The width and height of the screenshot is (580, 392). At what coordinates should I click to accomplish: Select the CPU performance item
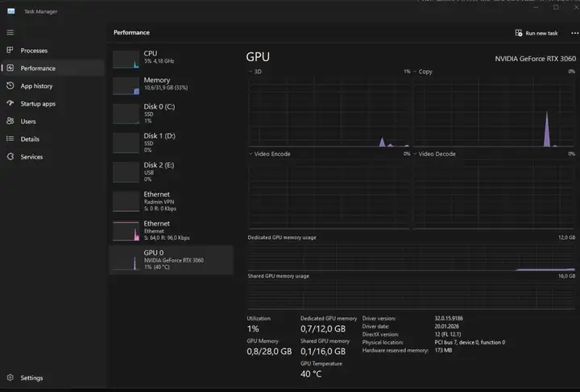172,59
